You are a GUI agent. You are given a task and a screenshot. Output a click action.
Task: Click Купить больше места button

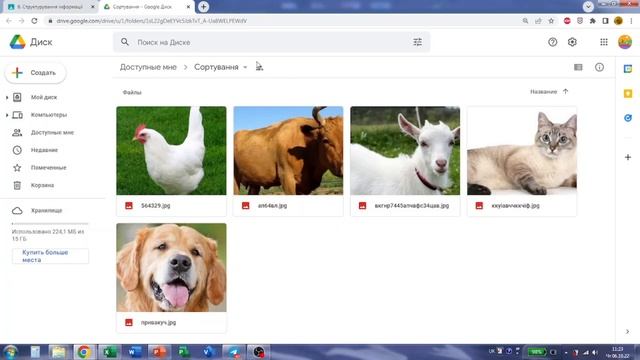coord(50,256)
